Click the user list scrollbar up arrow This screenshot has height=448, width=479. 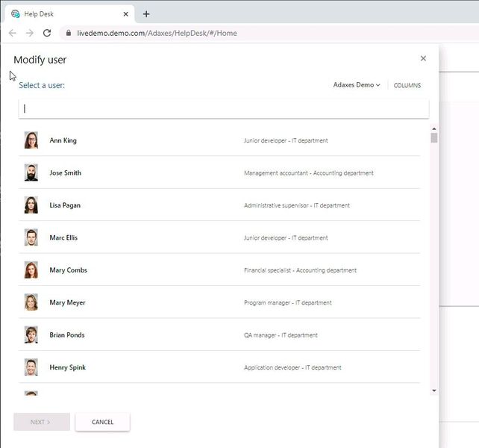pyautogui.click(x=434, y=128)
